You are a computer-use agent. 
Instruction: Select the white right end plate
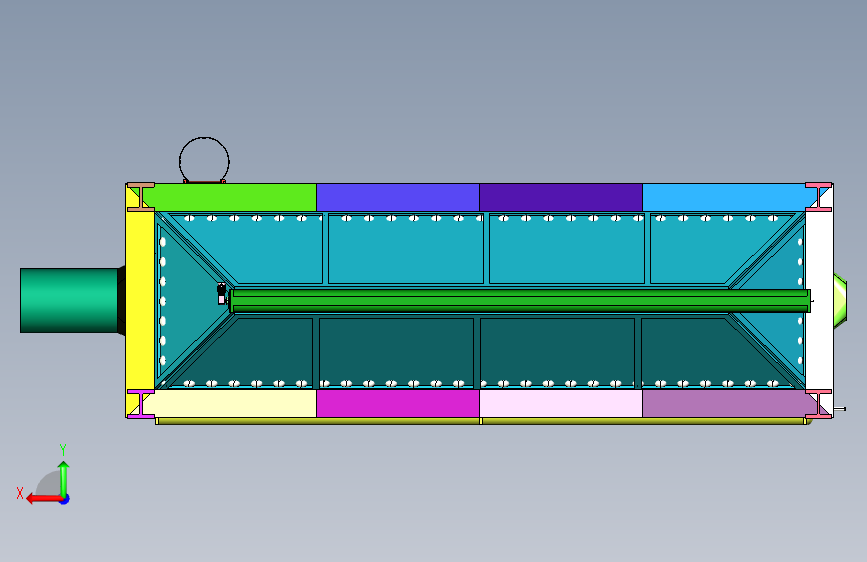tap(819, 300)
